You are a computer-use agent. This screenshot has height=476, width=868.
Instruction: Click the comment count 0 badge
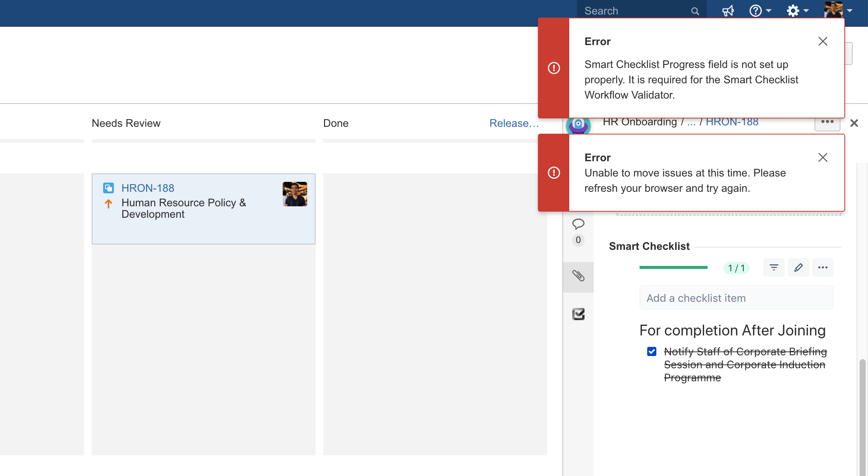(578, 240)
